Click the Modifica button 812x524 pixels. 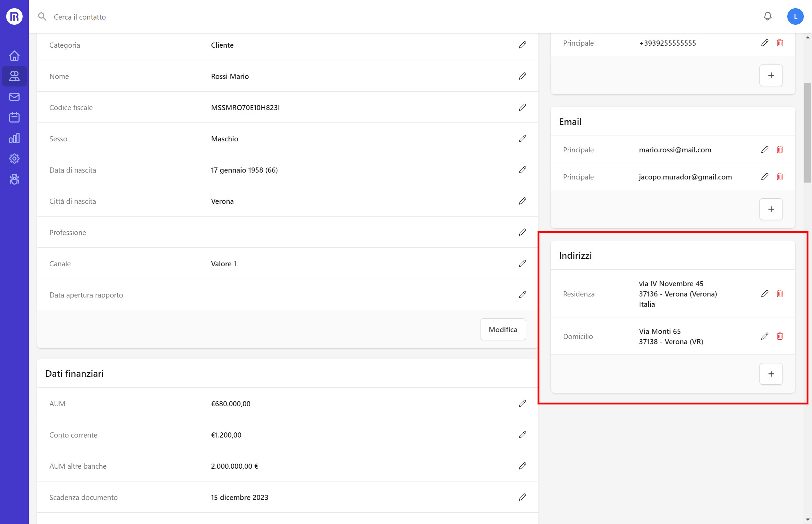(502, 329)
